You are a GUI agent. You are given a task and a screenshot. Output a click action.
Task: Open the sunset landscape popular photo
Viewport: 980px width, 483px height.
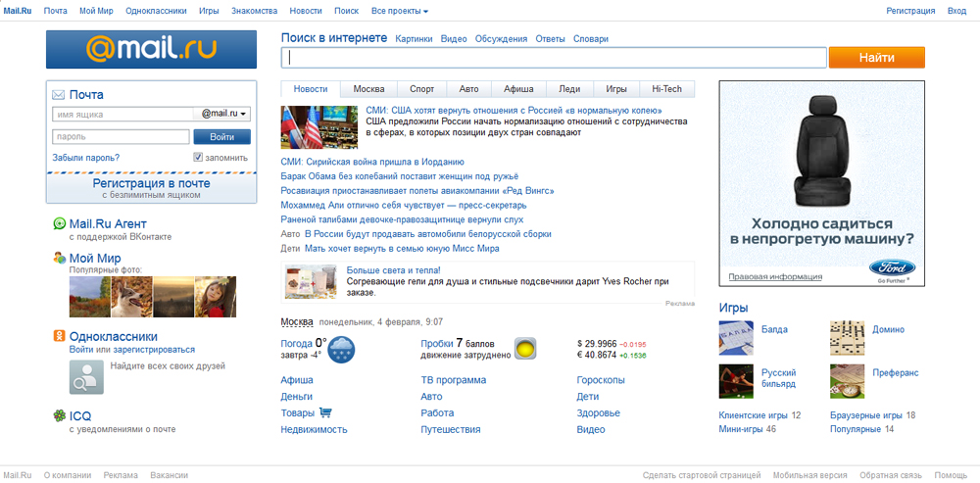pos(173,297)
